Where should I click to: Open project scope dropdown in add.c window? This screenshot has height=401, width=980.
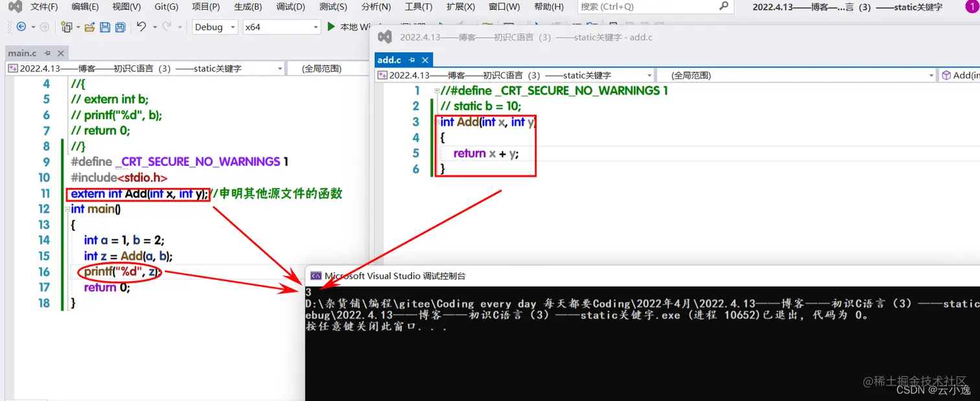coord(649,75)
